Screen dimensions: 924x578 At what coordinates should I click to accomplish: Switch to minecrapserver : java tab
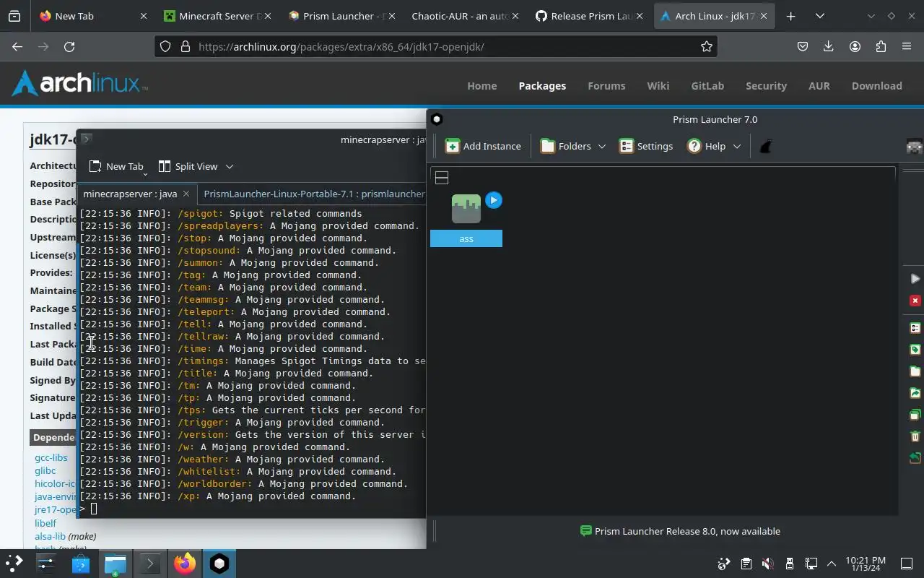coord(130,194)
